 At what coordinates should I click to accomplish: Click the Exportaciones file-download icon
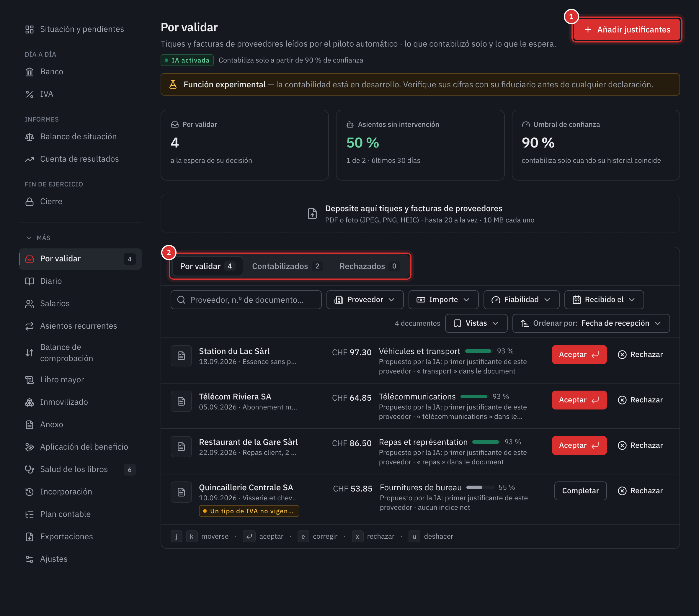tap(30, 537)
